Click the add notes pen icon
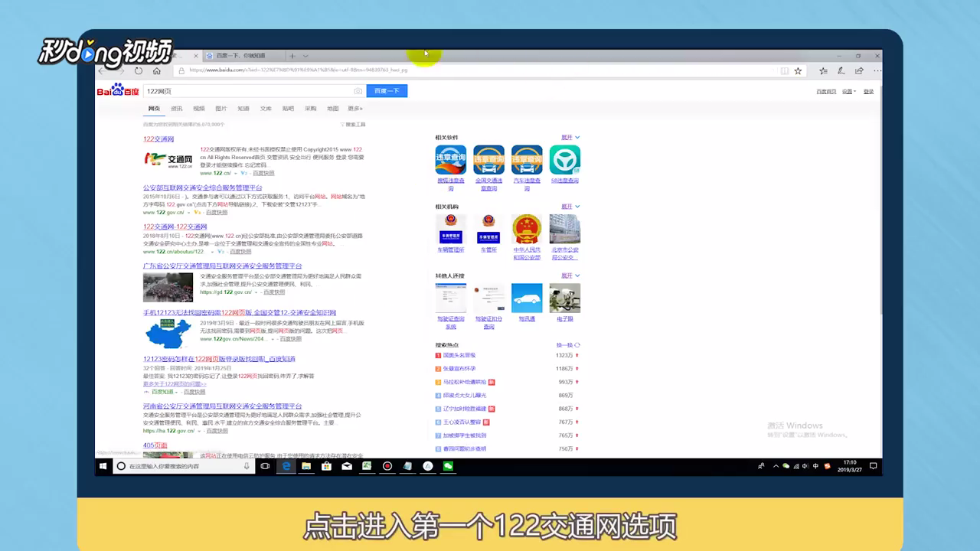The height and width of the screenshot is (551, 980). 841,70
